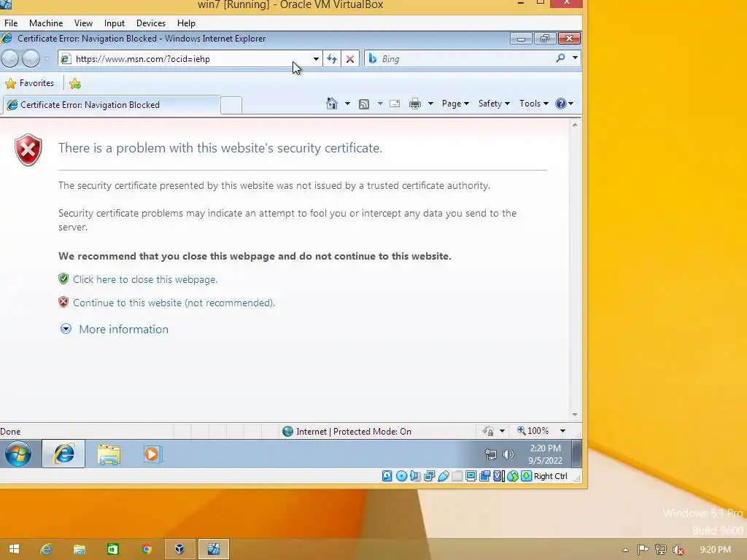Open the Favorites button

pos(29,83)
